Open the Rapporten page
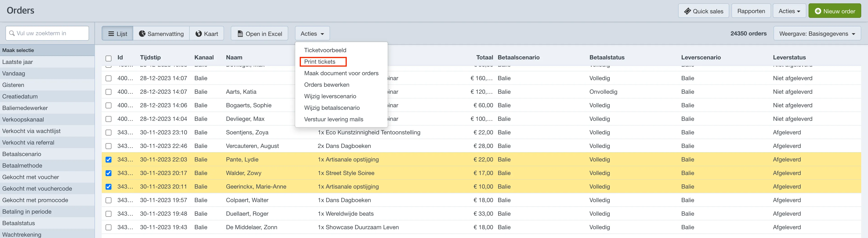The width and height of the screenshot is (868, 238). point(751,11)
